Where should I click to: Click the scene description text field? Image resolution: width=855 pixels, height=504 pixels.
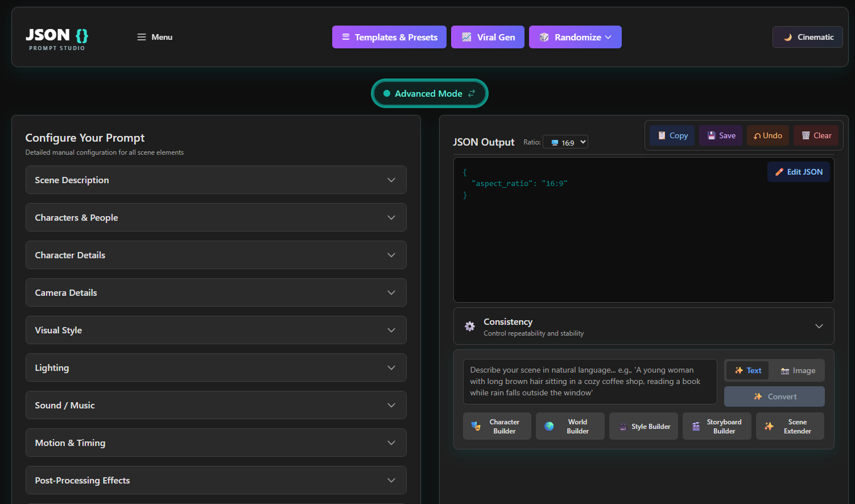(590, 381)
